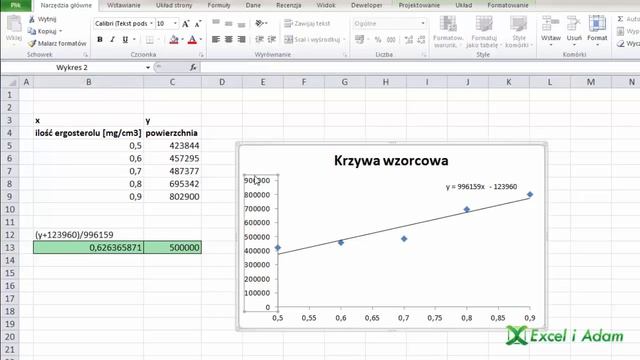This screenshot has width=640, height=360.
Task: Toggle align right
Action: pos(241,40)
